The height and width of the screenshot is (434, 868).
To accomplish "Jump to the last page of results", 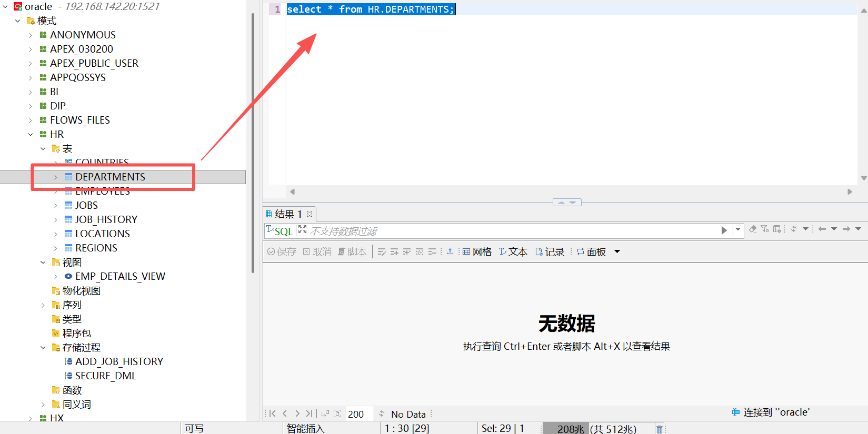I will [309, 414].
